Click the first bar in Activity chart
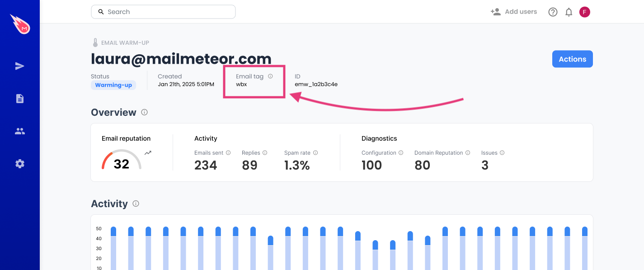Viewport: 644px width, 270px height. [x=113, y=248]
